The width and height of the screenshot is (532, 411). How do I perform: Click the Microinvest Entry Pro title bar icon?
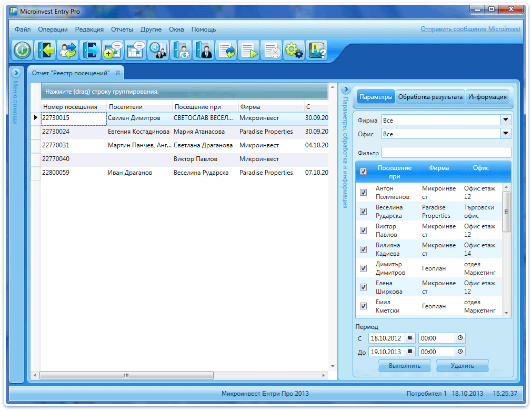[x=13, y=11]
